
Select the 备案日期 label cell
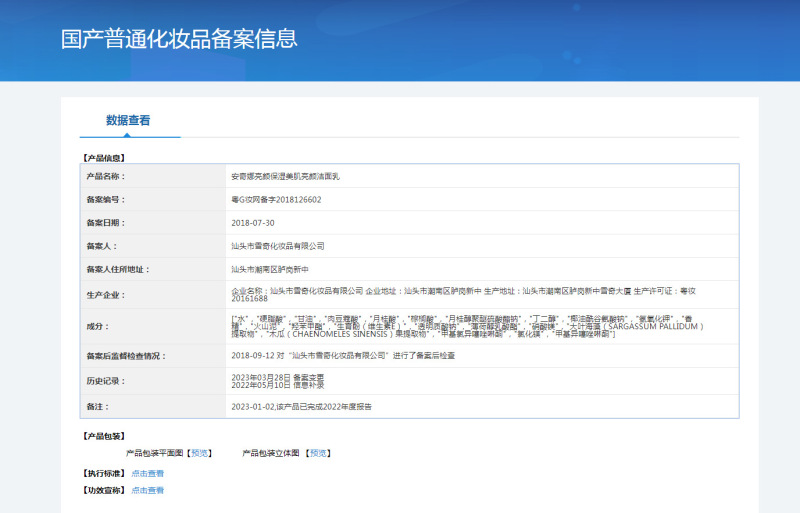[153, 223]
